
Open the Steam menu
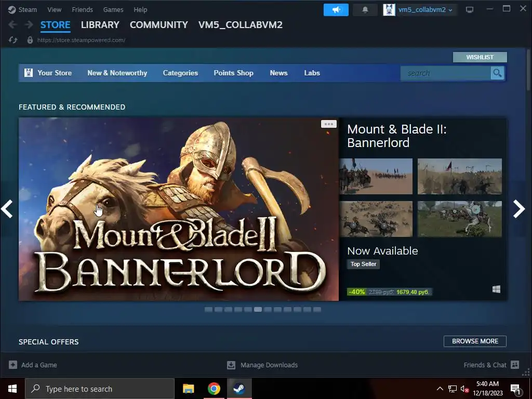28,9
